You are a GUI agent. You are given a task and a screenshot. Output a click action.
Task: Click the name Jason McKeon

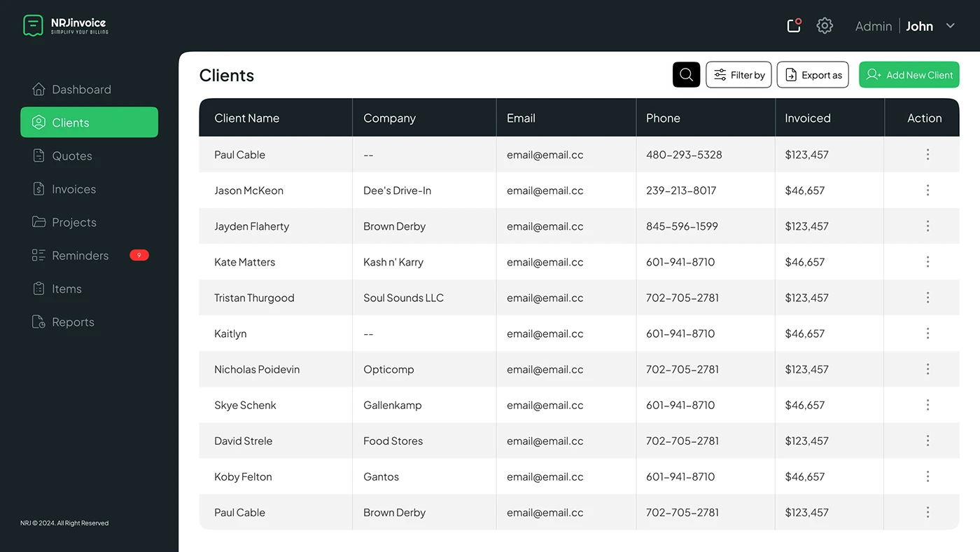[x=248, y=191]
